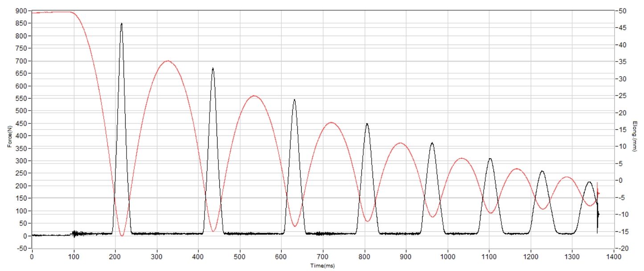Select the third black force peak near 630 ms
Screen dimensions: 644x271
(x=294, y=100)
